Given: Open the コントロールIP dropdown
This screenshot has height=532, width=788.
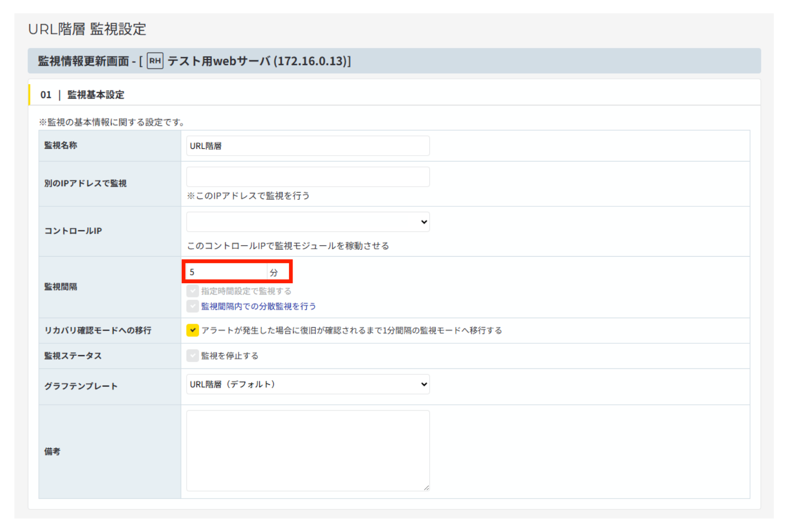Looking at the screenshot, I should point(308,222).
